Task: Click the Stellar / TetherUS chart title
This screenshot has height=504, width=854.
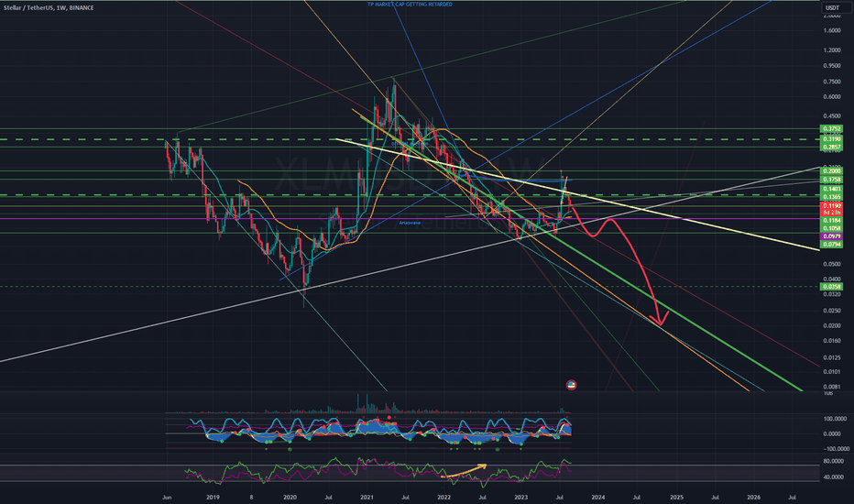Action: tap(49, 7)
